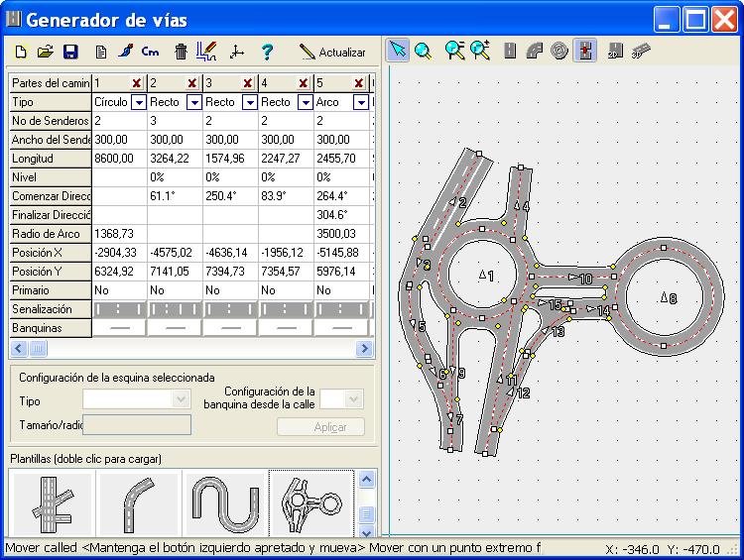The image size is (744, 560).
Task: Create a new road file
Action: click(21, 52)
